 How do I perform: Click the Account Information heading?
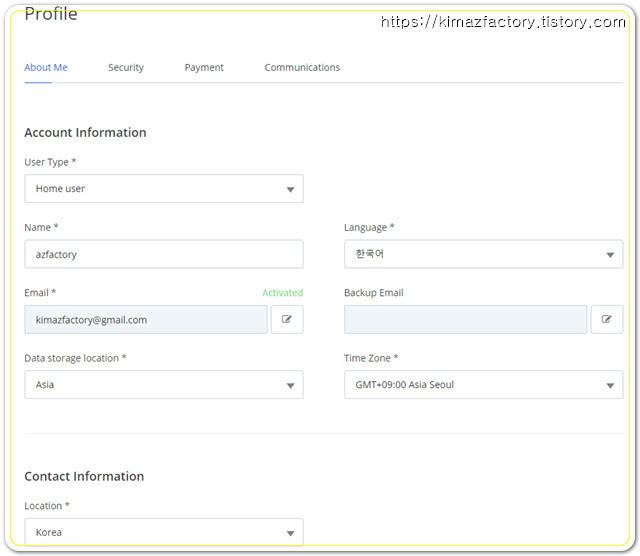point(85,133)
